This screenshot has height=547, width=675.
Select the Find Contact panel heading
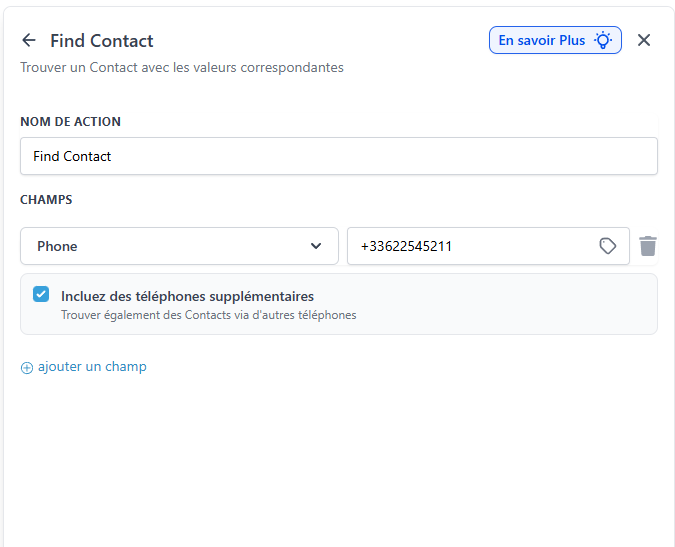tap(102, 41)
